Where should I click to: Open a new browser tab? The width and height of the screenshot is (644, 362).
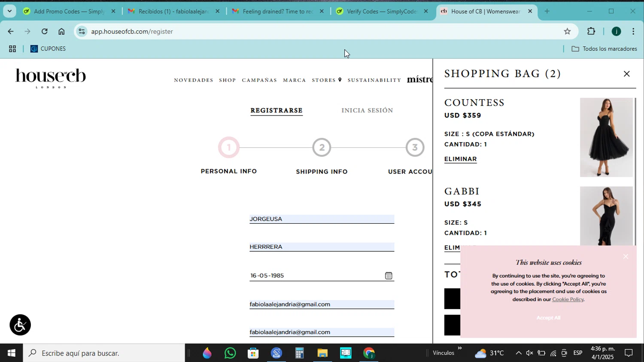[x=547, y=11]
